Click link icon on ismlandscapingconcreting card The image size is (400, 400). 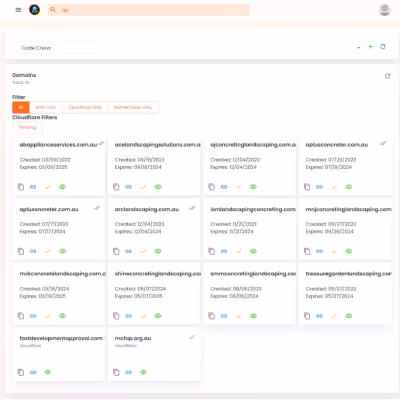(224, 251)
